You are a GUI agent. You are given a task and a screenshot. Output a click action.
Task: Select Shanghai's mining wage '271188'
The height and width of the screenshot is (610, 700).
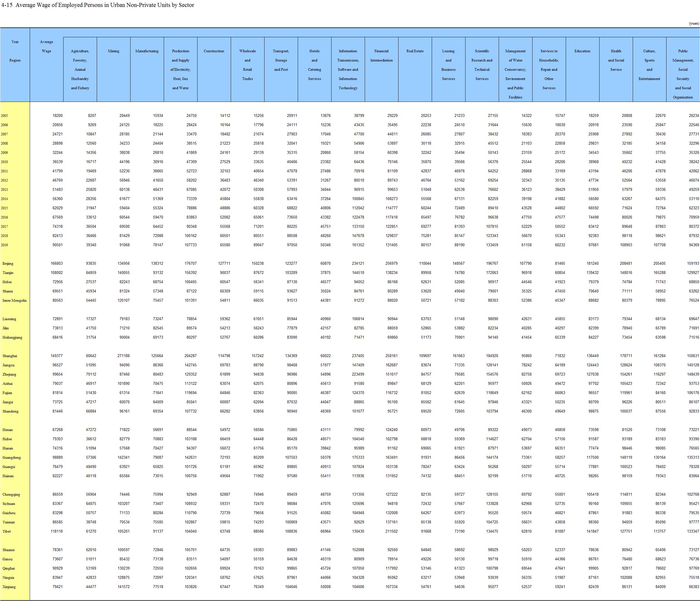click(124, 356)
